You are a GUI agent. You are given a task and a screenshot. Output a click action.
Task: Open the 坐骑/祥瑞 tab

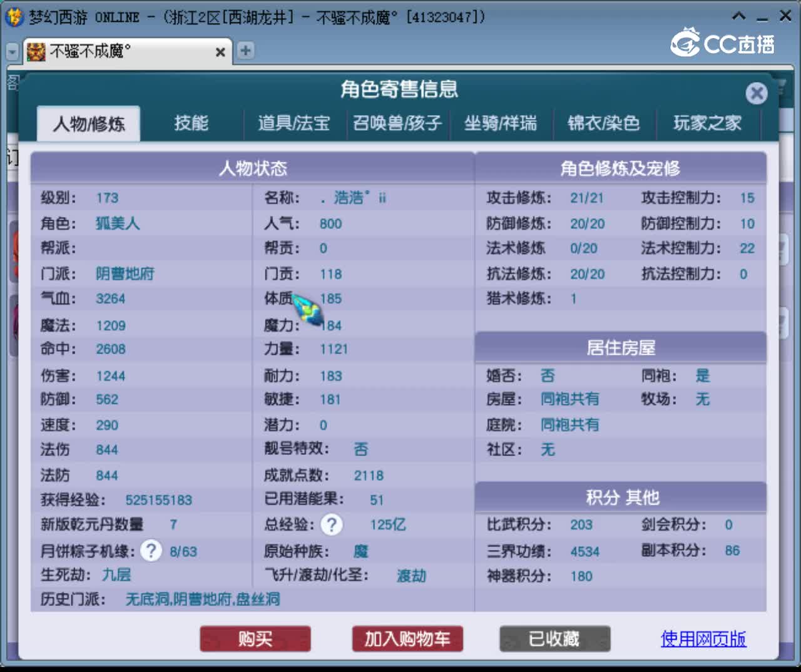[x=501, y=123]
